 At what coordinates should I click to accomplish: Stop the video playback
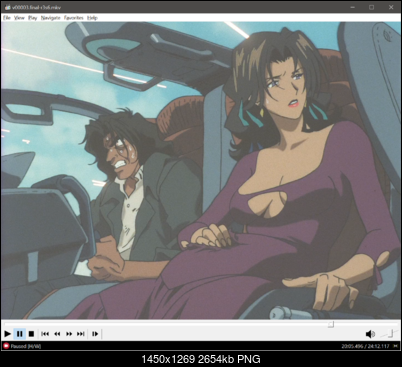pyautogui.click(x=31, y=334)
